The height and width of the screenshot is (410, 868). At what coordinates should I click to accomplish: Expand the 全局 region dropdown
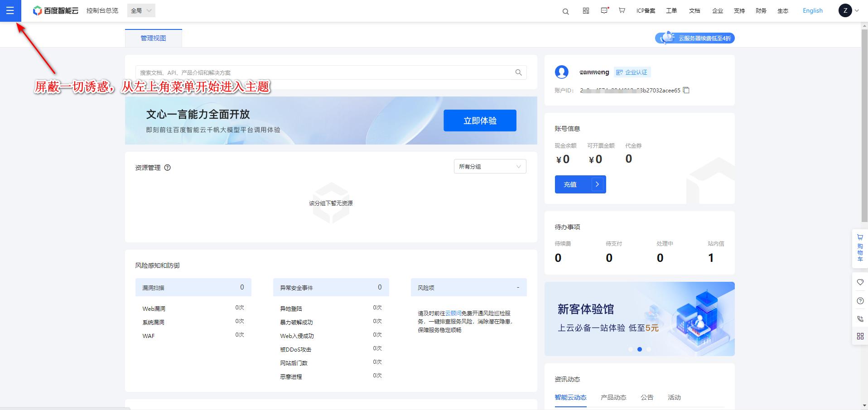coord(141,10)
